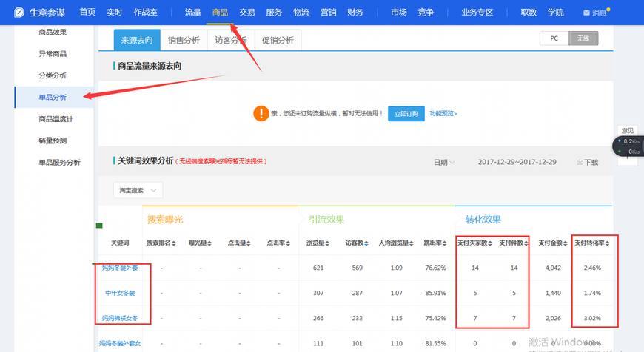Open keyword 妈妈冬装外套 link
This screenshot has height=352, width=644.
(x=120, y=268)
